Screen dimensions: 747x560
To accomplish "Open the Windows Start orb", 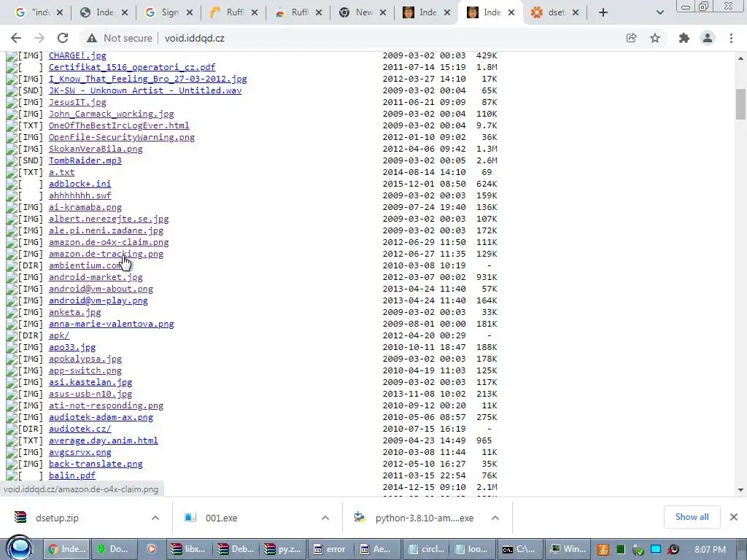I will pyautogui.click(x=20, y=548).
